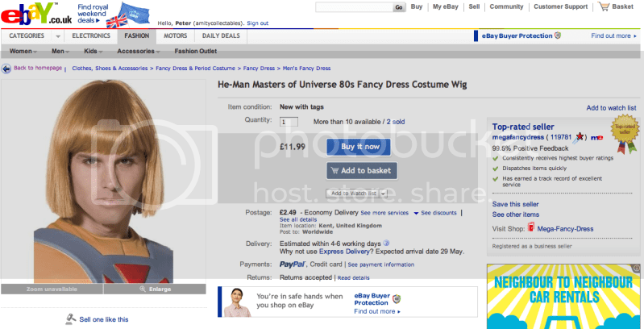Open the Women submenu dropdown

pos(23,52)
